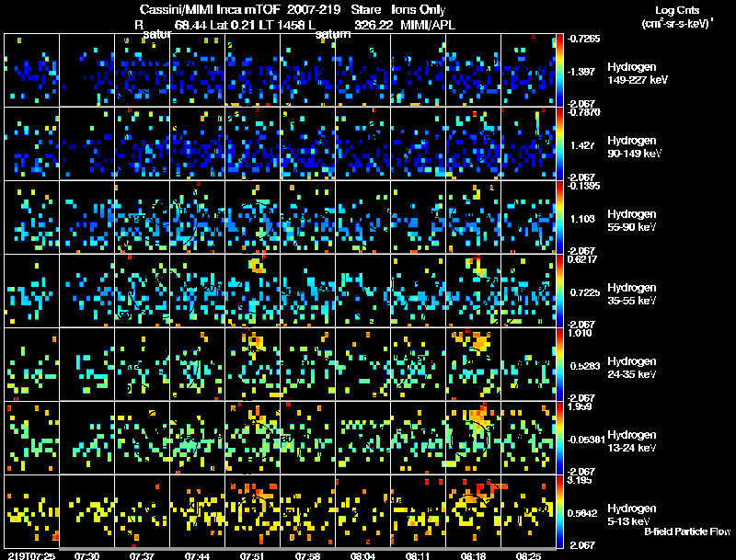Select the 'Hydrogen 149-227 keV' row label
The height and width of the screenshot is (560, 736).
pos(638,74)
